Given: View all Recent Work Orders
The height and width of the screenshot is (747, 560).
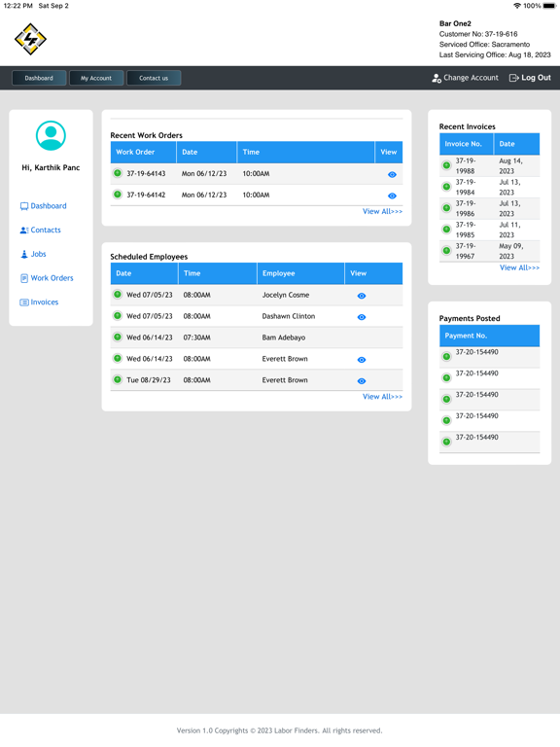Looking at the screenshot, I should click(382, 211).
